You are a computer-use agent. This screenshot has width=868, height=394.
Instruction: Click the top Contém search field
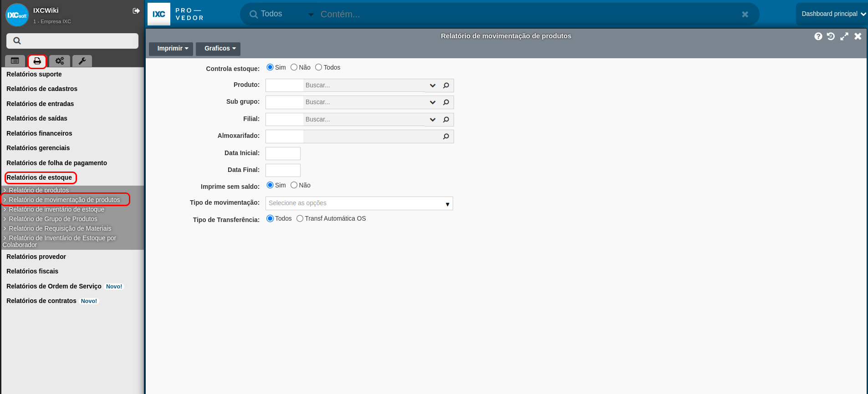coord(528,14)
